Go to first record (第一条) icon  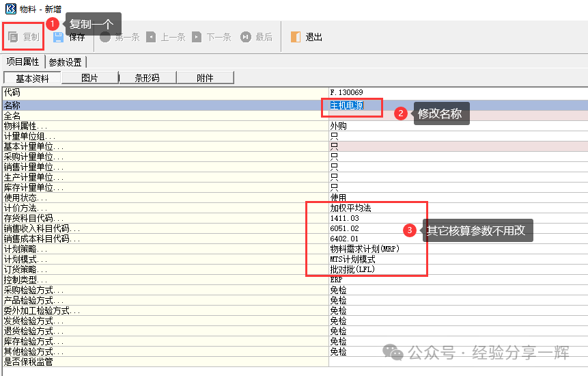pyautogui.click(x=105, y=37)
